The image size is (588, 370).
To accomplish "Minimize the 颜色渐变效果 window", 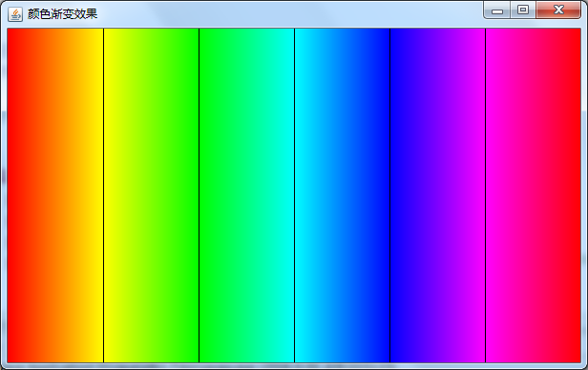I will click(497, 10).
